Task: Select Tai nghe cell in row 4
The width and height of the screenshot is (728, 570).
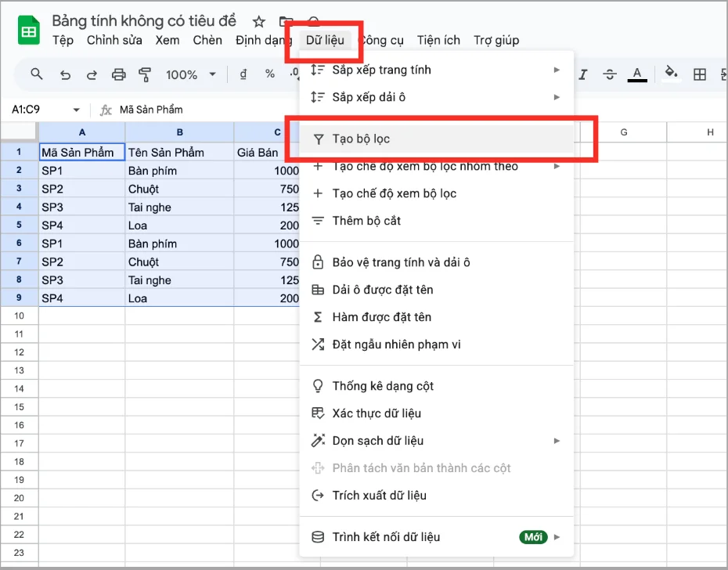Action: tap(179, 207)
